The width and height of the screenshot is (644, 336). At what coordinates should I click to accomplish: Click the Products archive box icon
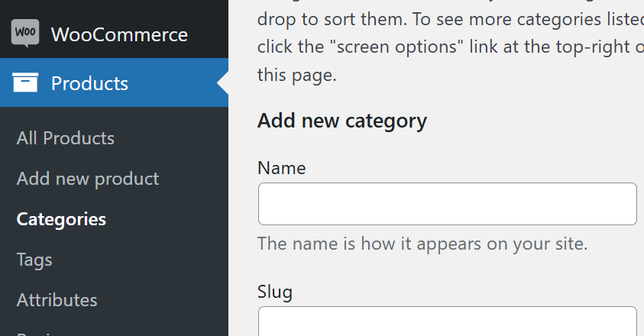click(25, 82)
